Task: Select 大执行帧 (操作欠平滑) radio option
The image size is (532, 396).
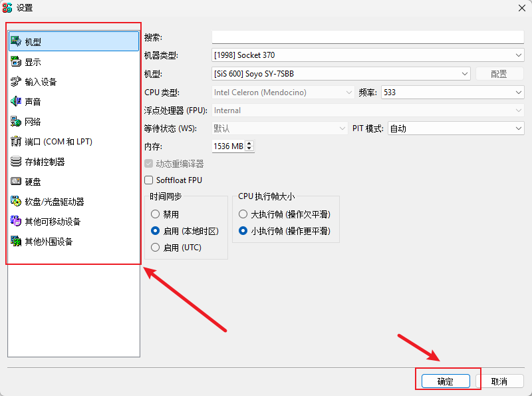Action: pos(243,214)
